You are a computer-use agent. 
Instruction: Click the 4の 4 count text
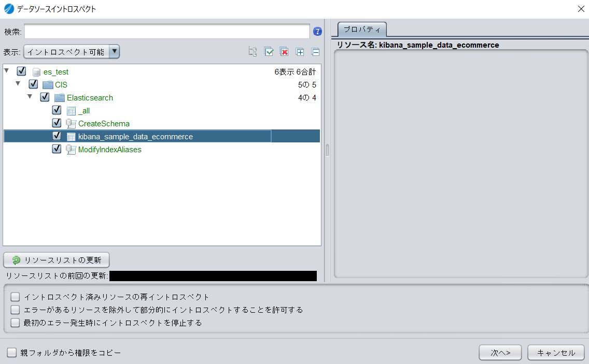pos(307,98)
